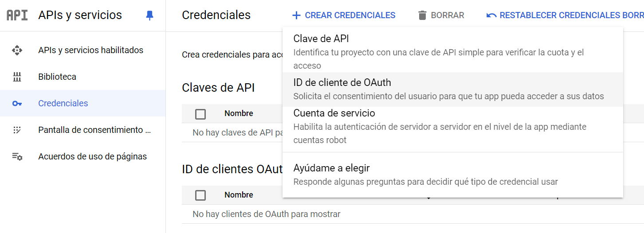Click the BORRAR button

(x=441, y=16)
